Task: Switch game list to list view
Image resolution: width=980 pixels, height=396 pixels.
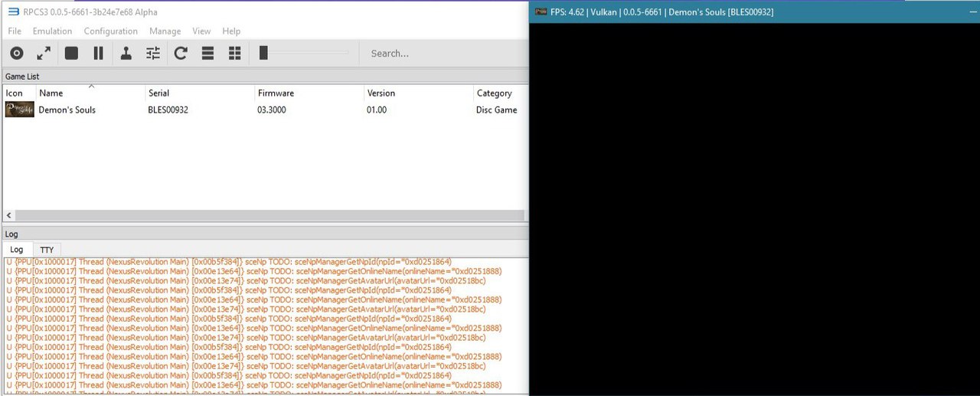Action: (207, 53)
